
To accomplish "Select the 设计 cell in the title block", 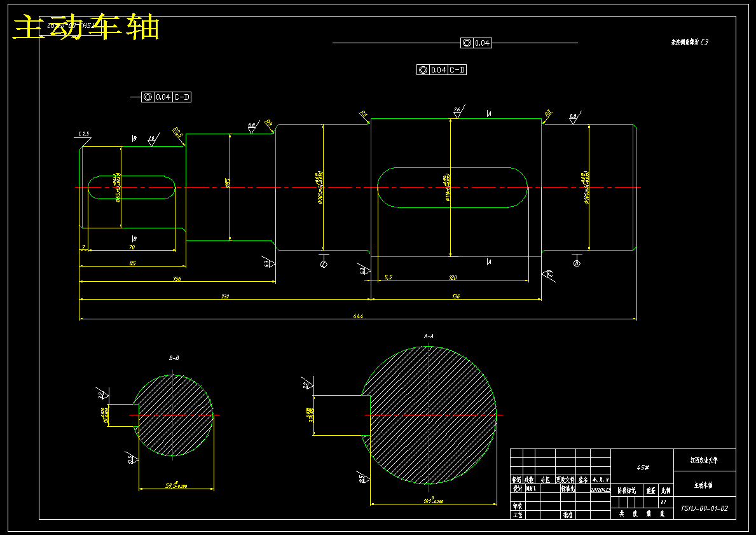I will click(518, 489).
